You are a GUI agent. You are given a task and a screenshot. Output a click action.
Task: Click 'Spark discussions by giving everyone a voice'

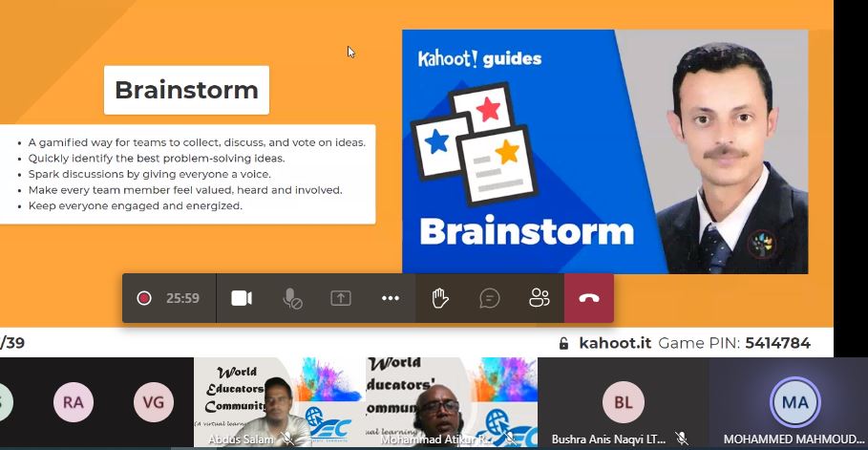(150, 174)
